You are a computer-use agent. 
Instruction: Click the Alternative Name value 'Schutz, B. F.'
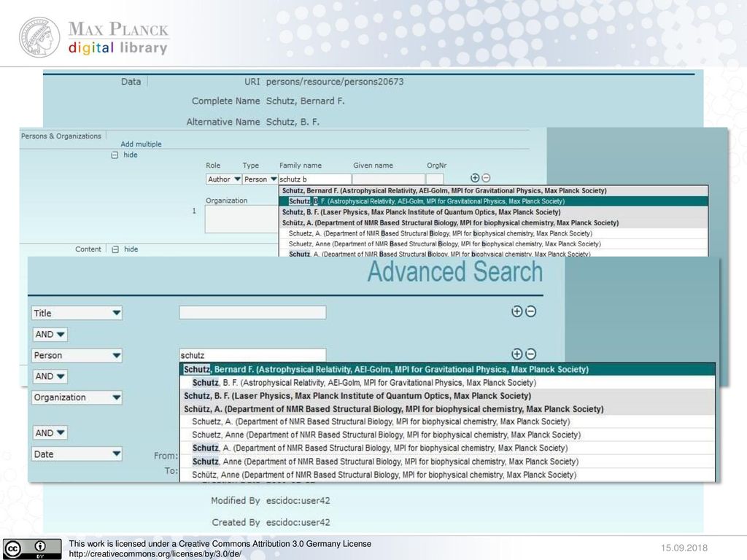293,122
